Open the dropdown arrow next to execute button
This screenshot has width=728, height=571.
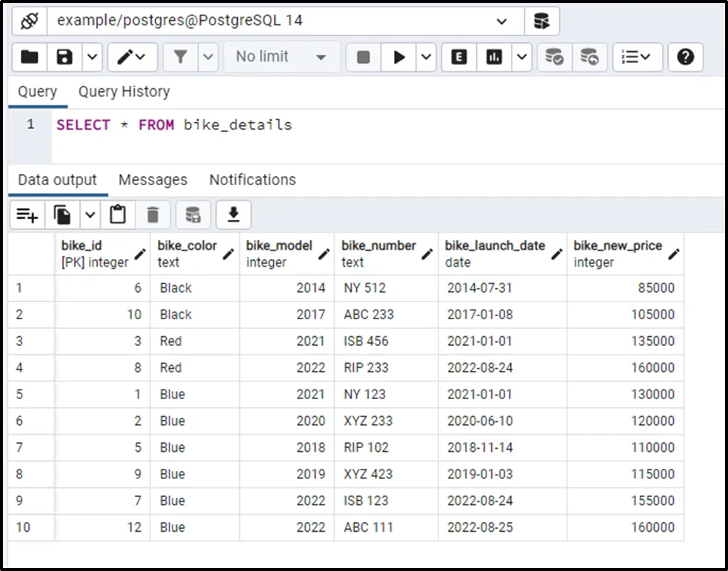[x=427, y=57]
